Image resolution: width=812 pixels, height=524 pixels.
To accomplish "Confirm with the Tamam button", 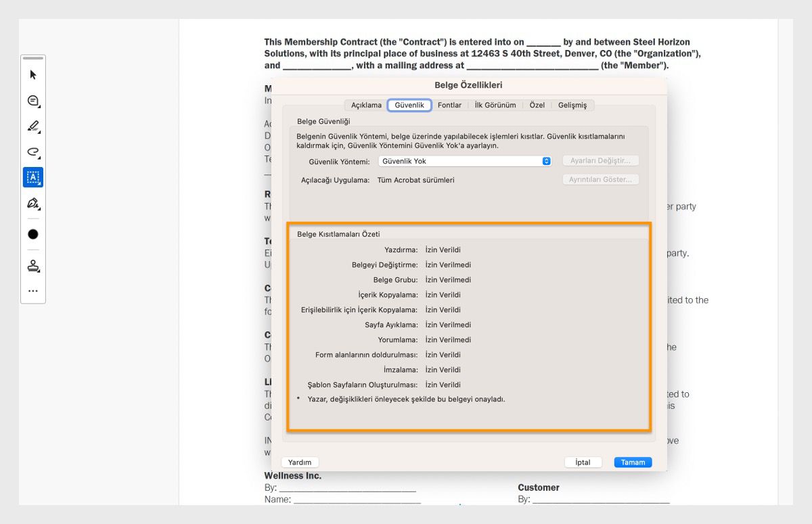I will point(633,462).
